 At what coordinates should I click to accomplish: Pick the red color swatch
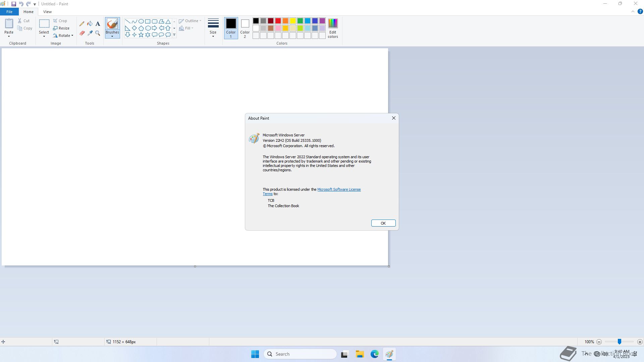point(278,21)
